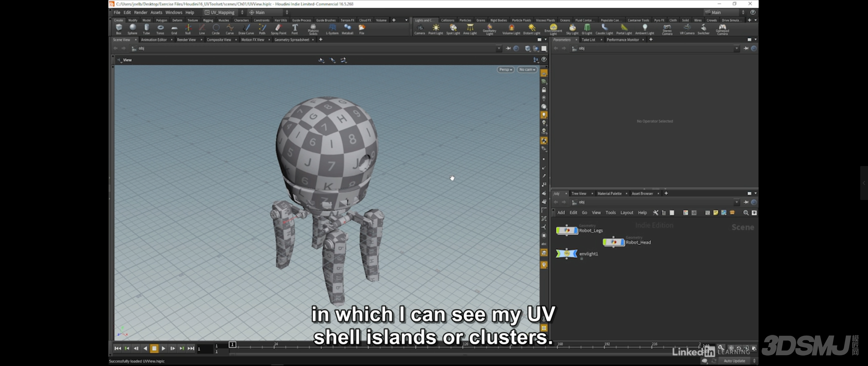Switch to the Material Palette tab
Image resolution: width=868 pixels, height=366 pixels.
(609, 194)
